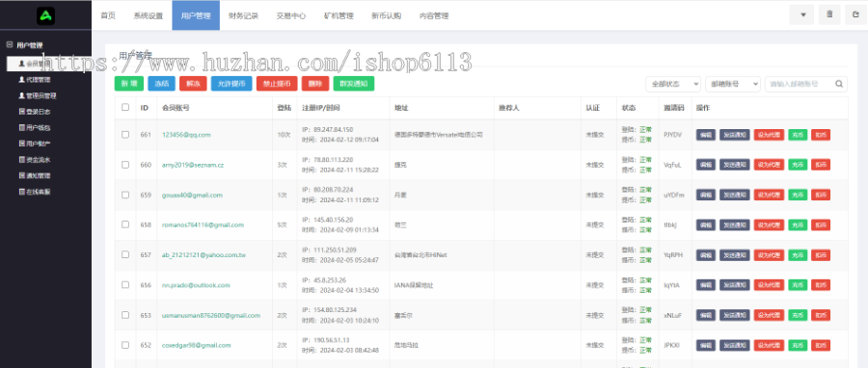
Task: Click the red 删除 toolbar button
Action: (x=315, y=84)
